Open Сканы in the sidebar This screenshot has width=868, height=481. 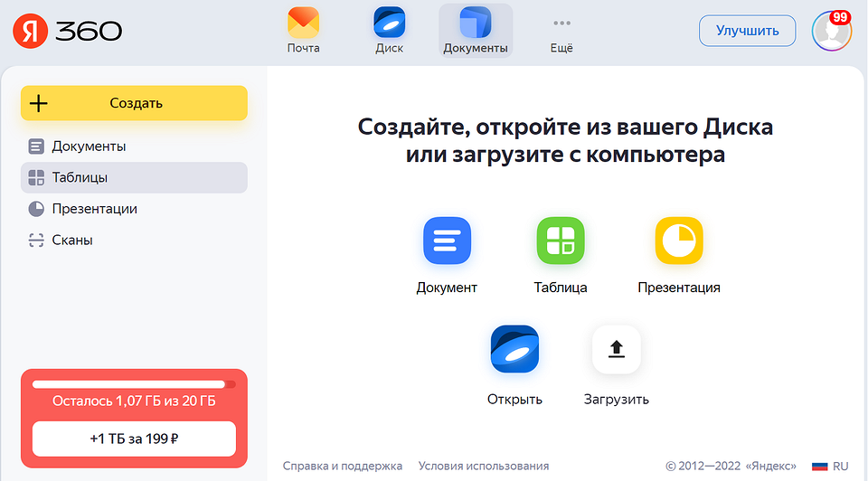pos(134,240)
